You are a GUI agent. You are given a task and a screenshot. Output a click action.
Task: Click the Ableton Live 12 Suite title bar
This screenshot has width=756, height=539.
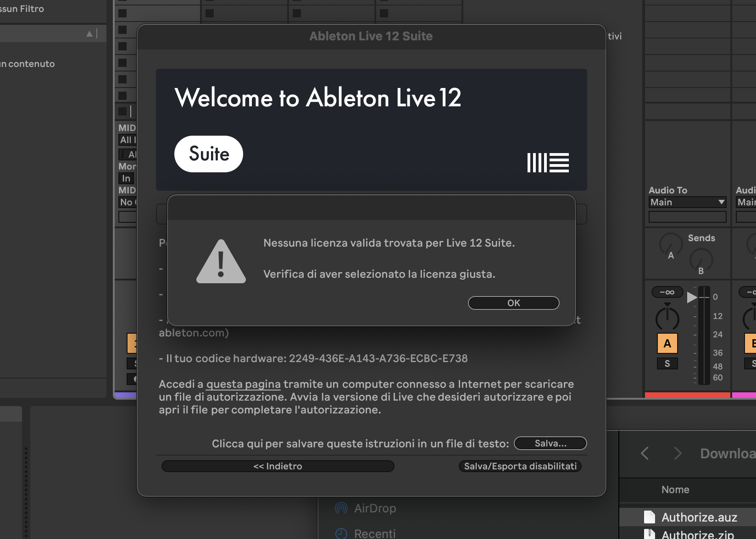coord(371,36)
